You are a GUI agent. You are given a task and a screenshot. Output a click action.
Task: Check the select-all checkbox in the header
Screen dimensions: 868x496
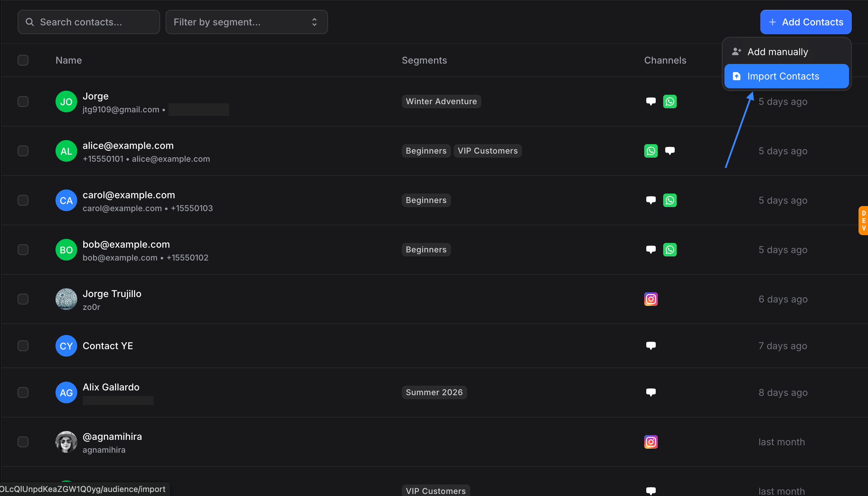click(x=23, y=60)
